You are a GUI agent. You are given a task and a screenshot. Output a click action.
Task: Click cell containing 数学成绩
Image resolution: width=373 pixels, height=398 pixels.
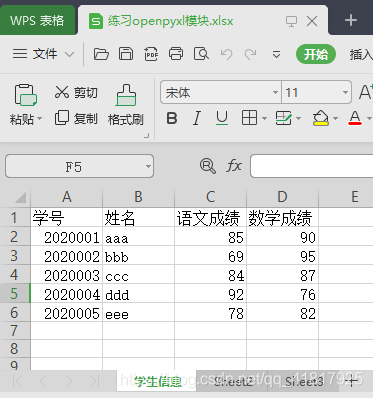point(282,218)
